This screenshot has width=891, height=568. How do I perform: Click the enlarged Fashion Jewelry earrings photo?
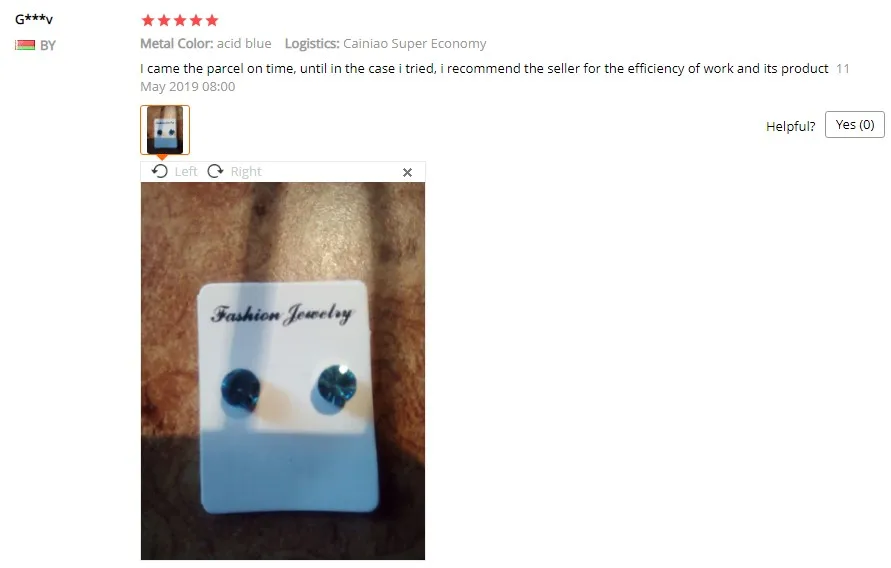283,371
